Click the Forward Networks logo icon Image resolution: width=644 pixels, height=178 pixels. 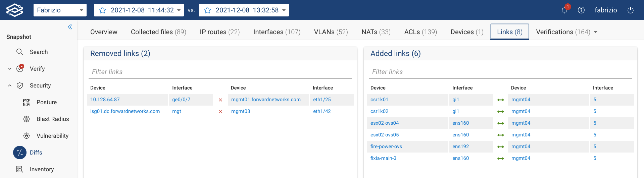point(15,10)
